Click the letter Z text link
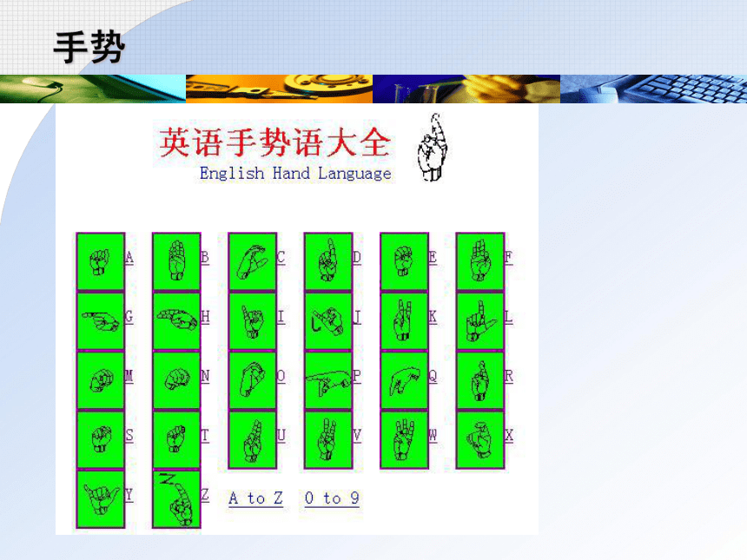 click(x=205, y=495)
